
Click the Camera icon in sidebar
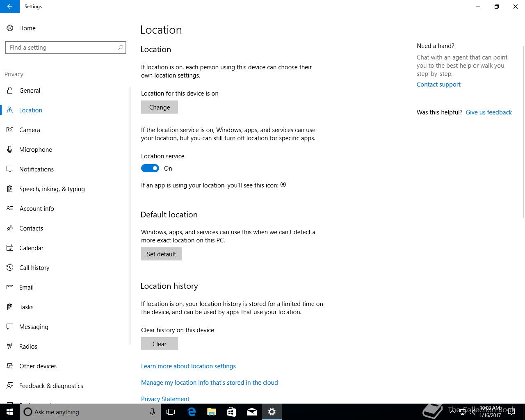tap(10, 130)
